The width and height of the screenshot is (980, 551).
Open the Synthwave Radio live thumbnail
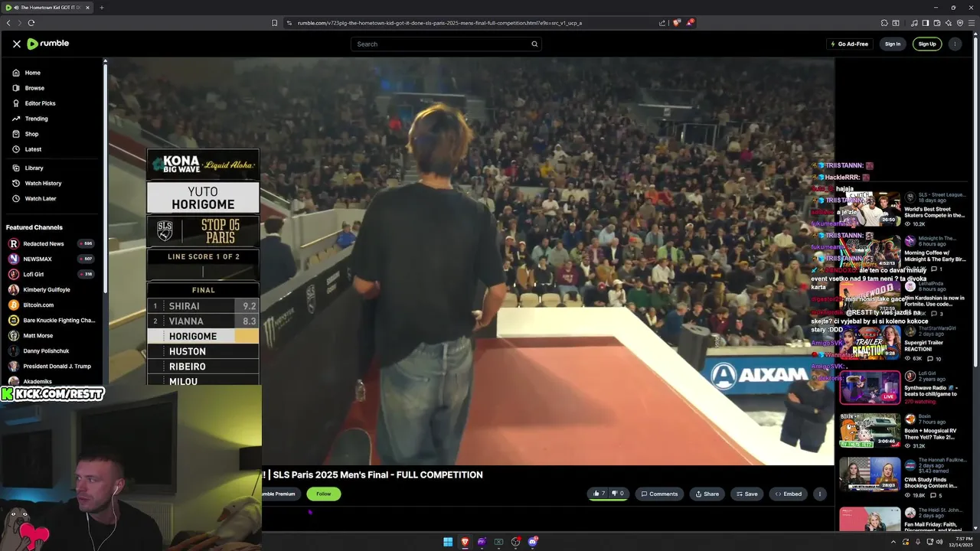(870, 387)
